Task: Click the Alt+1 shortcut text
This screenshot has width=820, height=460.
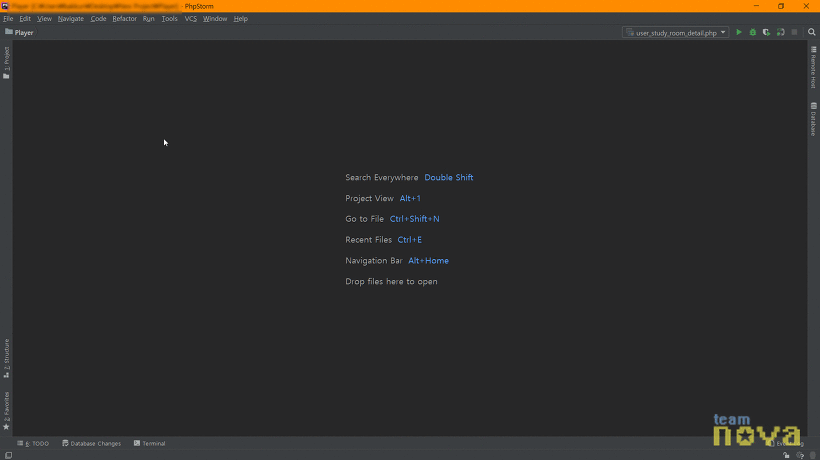Action: (410, 198)
